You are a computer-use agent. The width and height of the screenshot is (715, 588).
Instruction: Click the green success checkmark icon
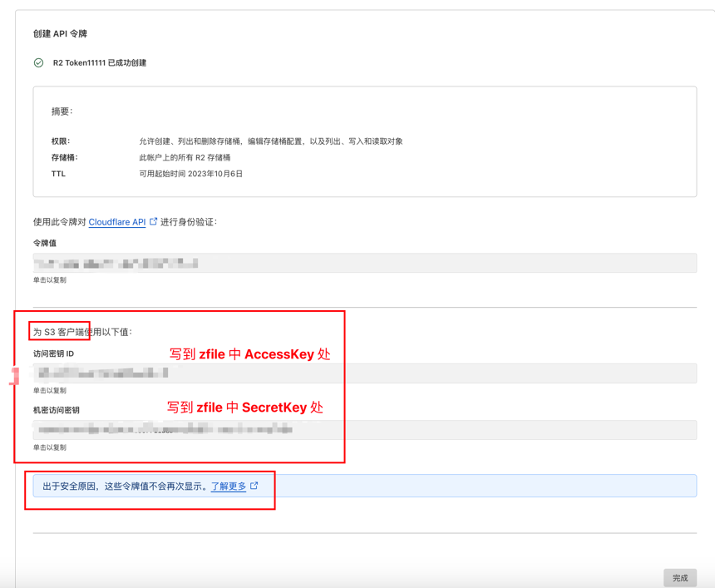coord(38,62)
